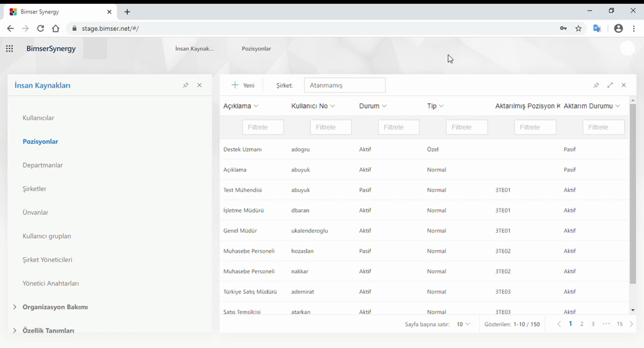This screenshot has height=348, width=644.
Task: Open the Açıklama column dropdown arrow
Action: [x=256, y=106]
